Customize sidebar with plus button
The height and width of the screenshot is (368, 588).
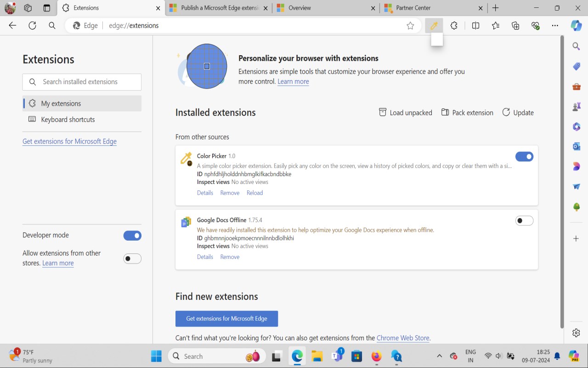[x=576, y=238]
